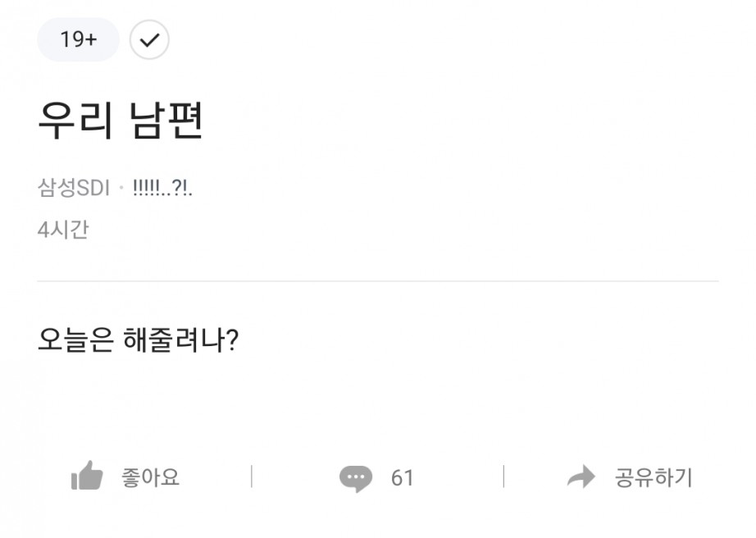Screen dimensions: 756x538
Task: Toggle the circled checkmark icon
Action: point(149,39)
